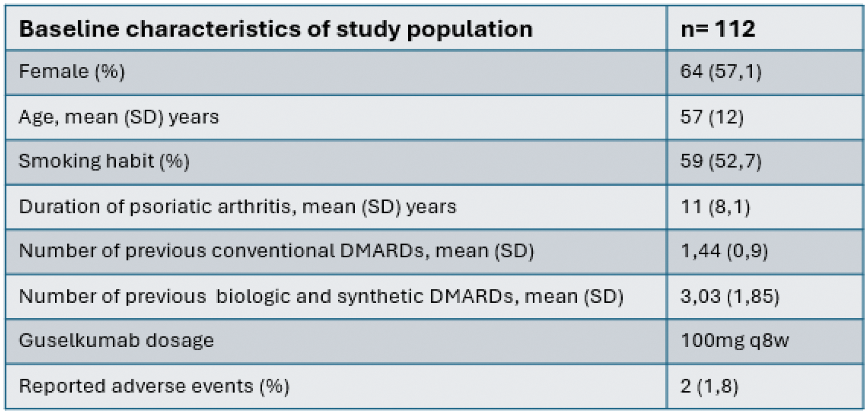Click the 'Duration of psoriatic arthritis' label
The height and width of the screenshot is (414, 868).
237,207
